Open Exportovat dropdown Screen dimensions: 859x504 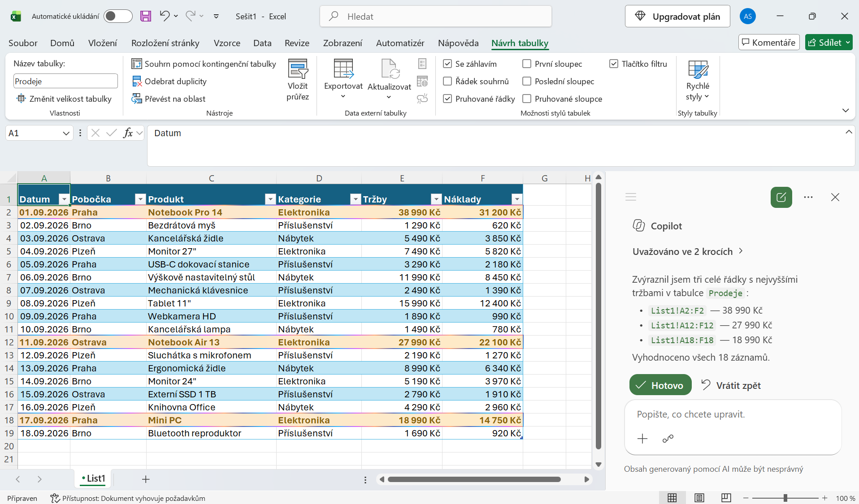tap(343, 80)
